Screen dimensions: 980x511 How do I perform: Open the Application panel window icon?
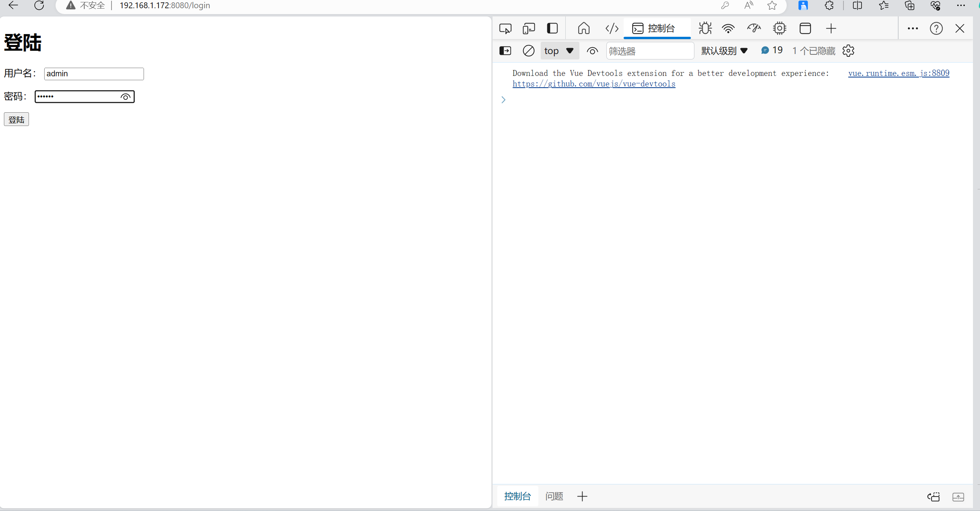(805, 29)
